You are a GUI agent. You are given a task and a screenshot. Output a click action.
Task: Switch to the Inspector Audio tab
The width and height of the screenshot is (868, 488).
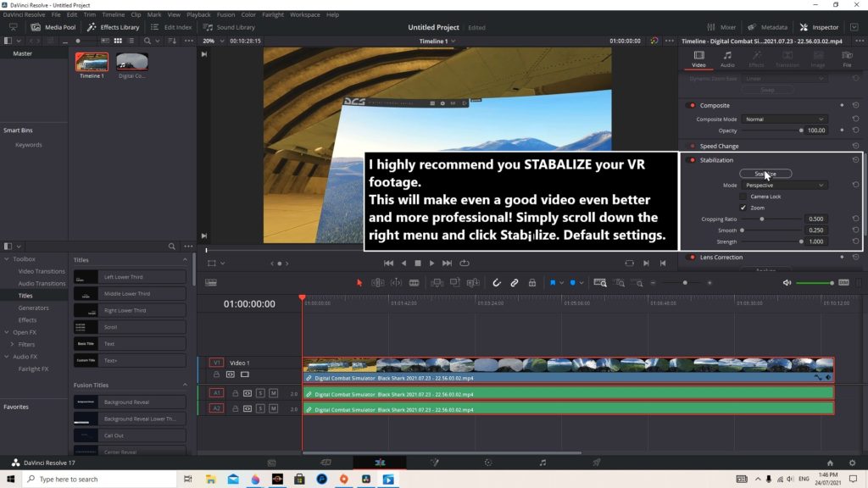pyautogui.click(x=727, y=58)
